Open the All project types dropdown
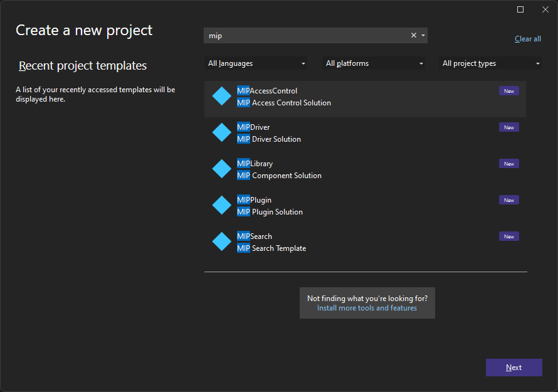Image resolution: width=558 pixels, height=392 pixels. pos(490,63)
